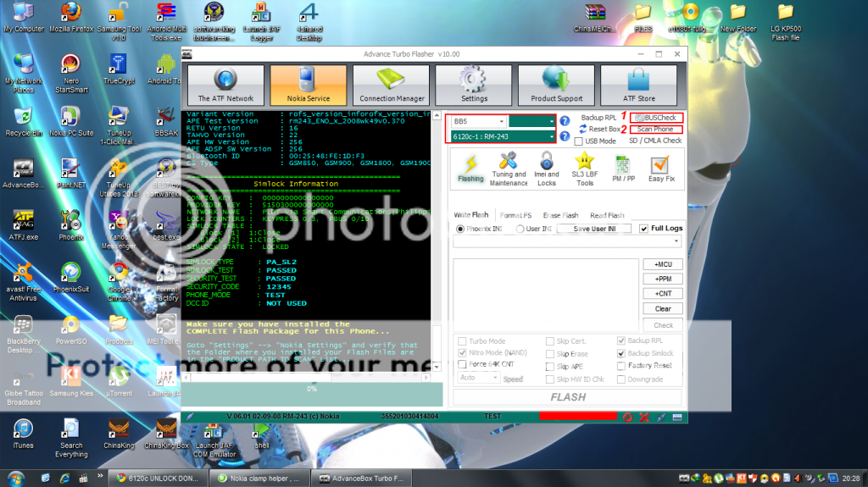Click the red X icon in status bar

[644, 418]
